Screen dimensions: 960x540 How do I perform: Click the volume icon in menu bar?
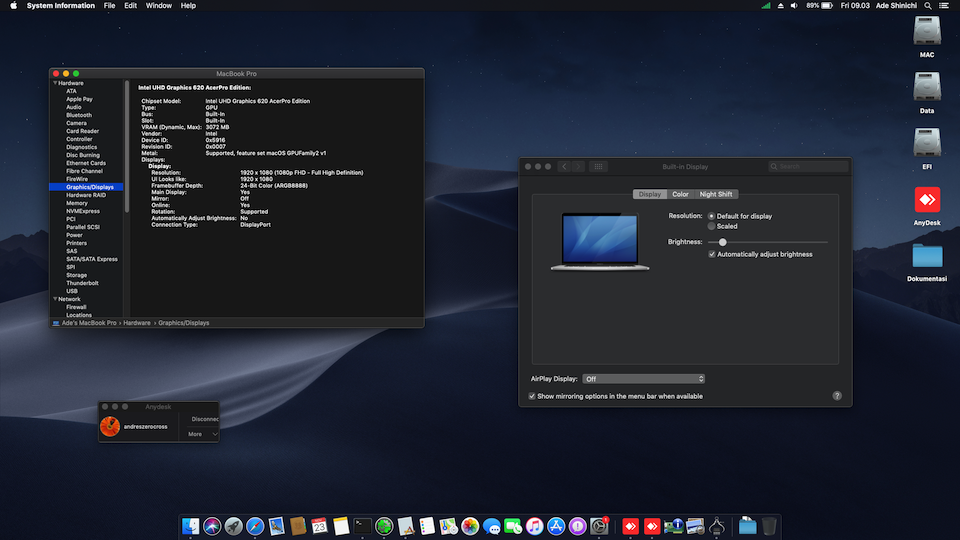click(794, 6)
